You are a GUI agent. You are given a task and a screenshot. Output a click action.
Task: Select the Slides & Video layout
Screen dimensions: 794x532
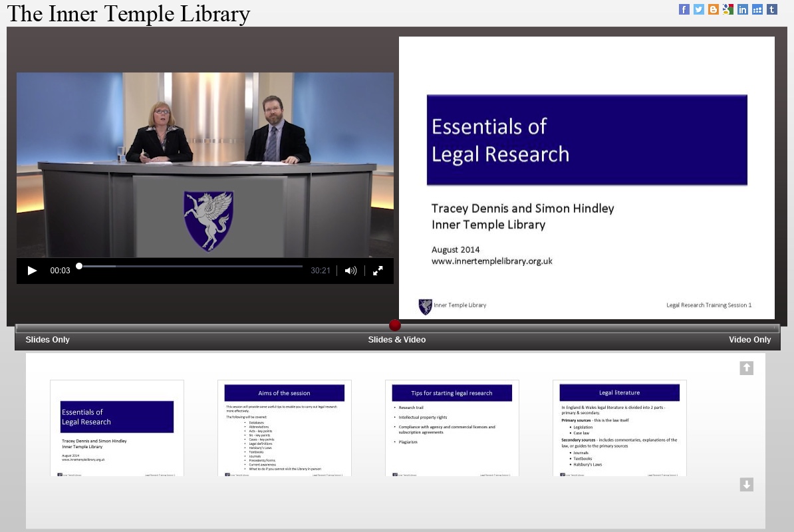396,340
